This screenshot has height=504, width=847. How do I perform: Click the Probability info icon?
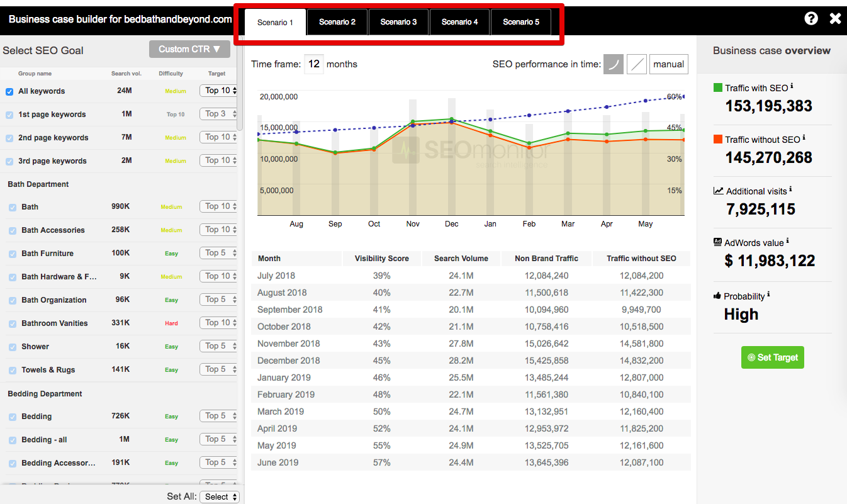(x=768, y=295)
